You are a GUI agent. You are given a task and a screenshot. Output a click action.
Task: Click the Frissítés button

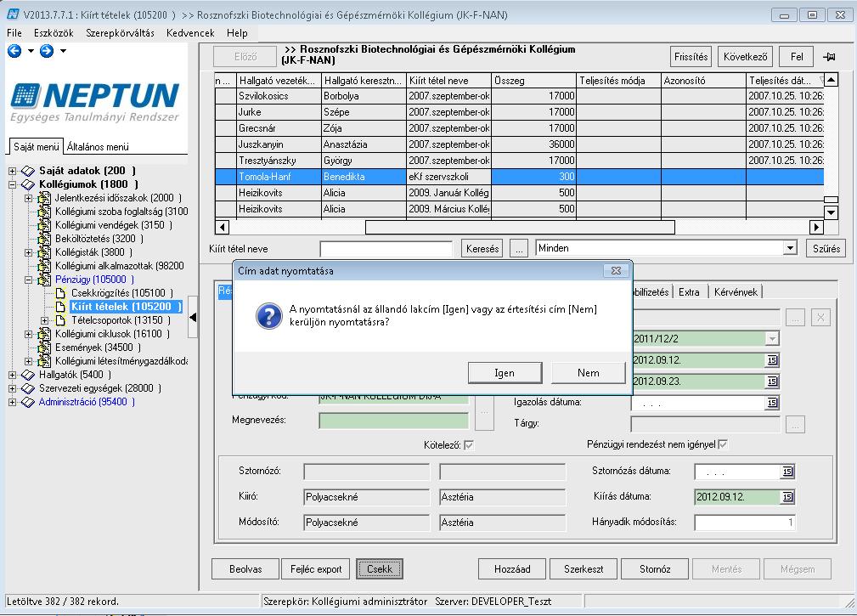click(x=691, y=57)
